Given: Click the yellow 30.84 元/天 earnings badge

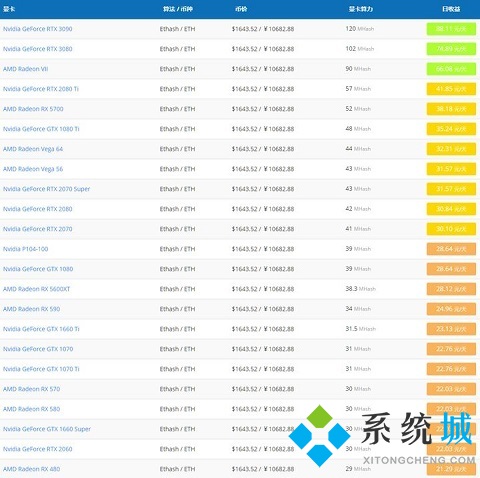Looking at the screenshot, I should coord(451,209).
